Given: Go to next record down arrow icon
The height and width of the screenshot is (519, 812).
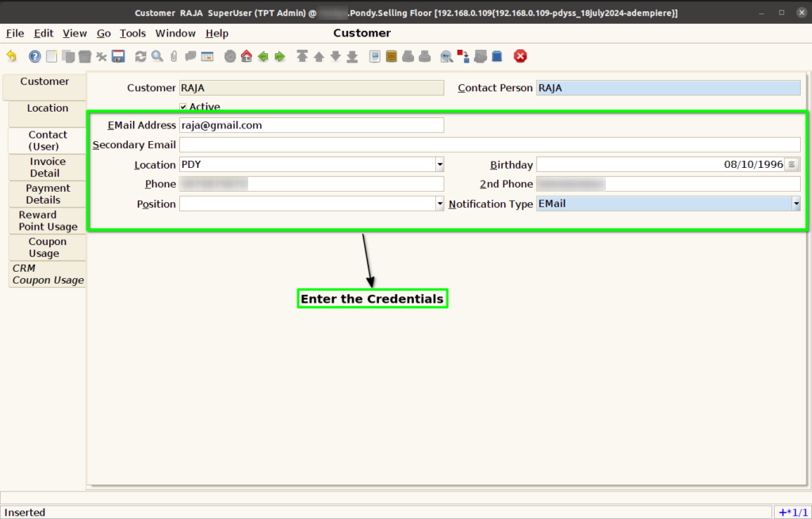Looking at the screenshot, I should [335, 56].
